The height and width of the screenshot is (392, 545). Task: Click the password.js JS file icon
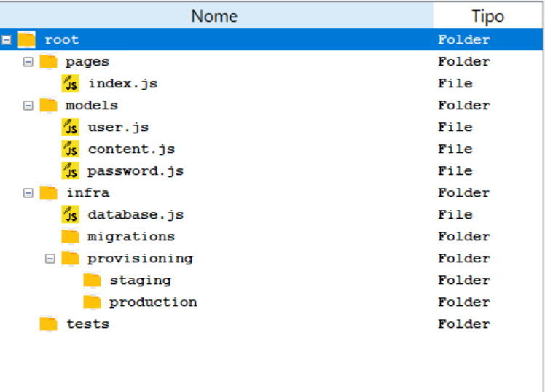tap(71, 170)
